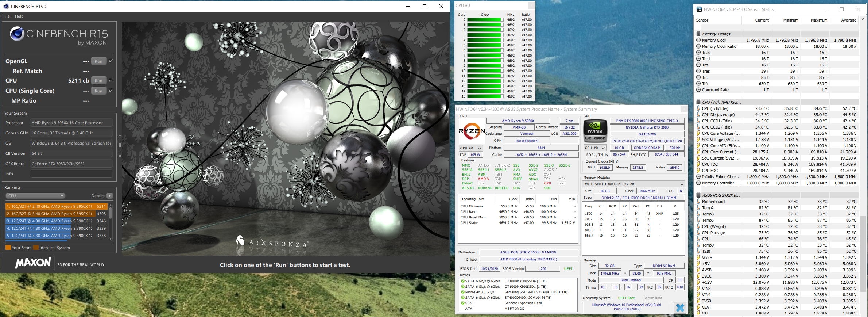The width and height of the screenshot is (868, 317).
Task: Run the OpenGL benchmark
Action: pos(98,61)
